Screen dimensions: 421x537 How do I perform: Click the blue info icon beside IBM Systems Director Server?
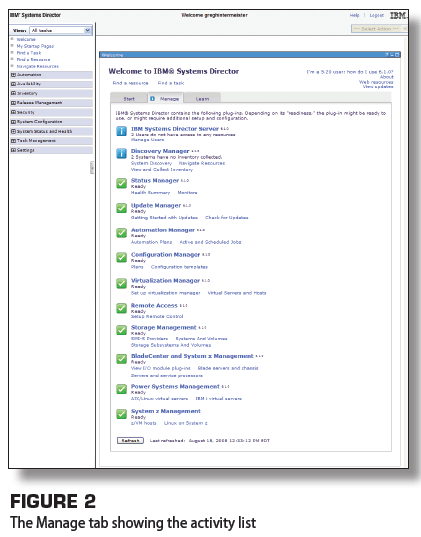pos(122,131)
